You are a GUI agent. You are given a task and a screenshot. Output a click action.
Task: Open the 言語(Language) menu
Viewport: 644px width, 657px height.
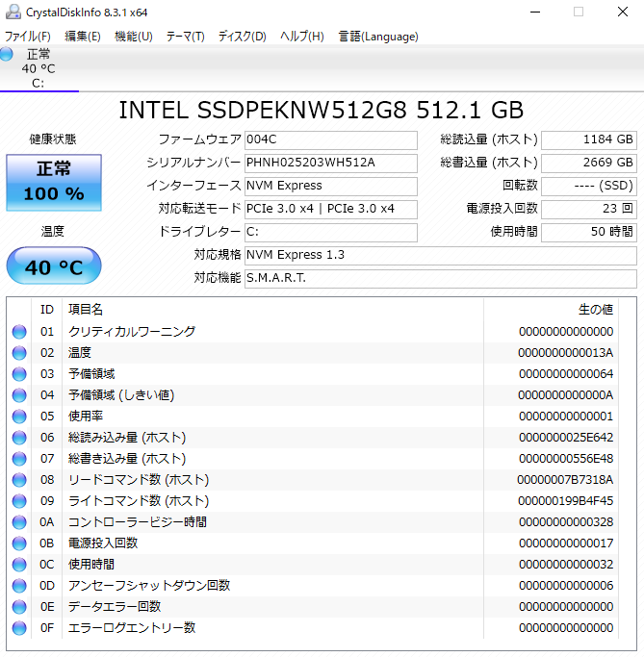coord(378,37)
